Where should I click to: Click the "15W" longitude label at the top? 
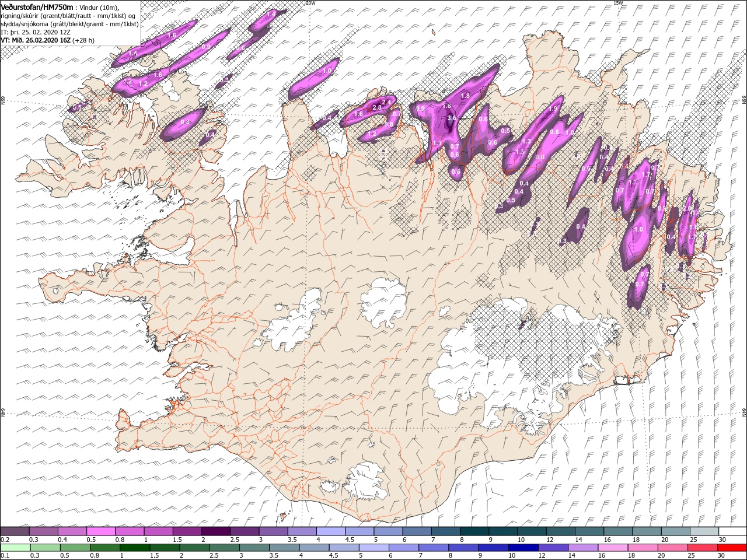(618, 2)
